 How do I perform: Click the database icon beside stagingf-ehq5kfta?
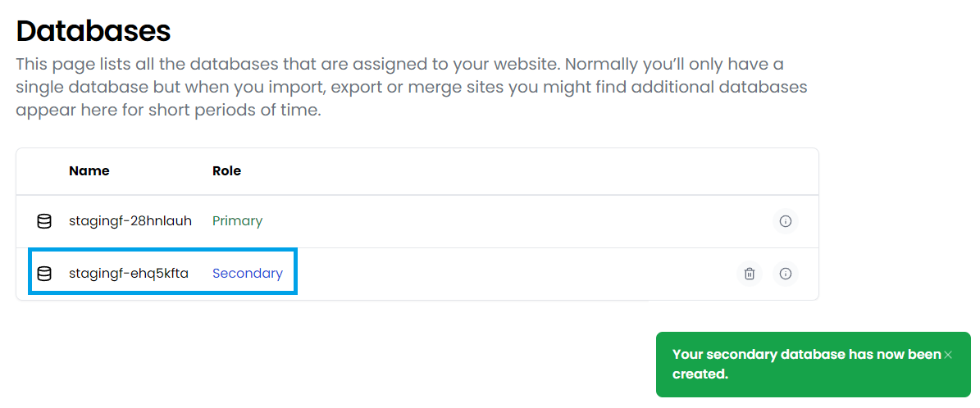click(43, 274)
